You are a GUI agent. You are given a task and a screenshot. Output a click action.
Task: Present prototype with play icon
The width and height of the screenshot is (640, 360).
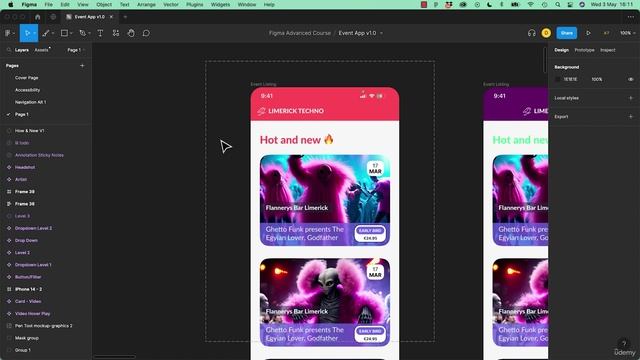coord(588,33)
